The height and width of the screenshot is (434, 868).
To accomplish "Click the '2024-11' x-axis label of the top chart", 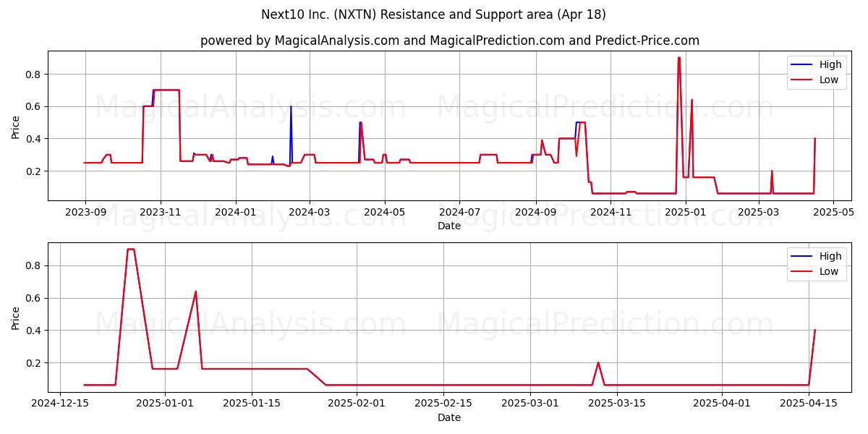I will tap(610, 213).
